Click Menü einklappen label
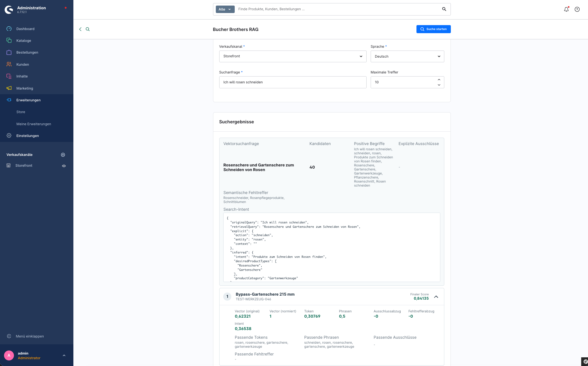588x366 pixels. coord(30,336)
